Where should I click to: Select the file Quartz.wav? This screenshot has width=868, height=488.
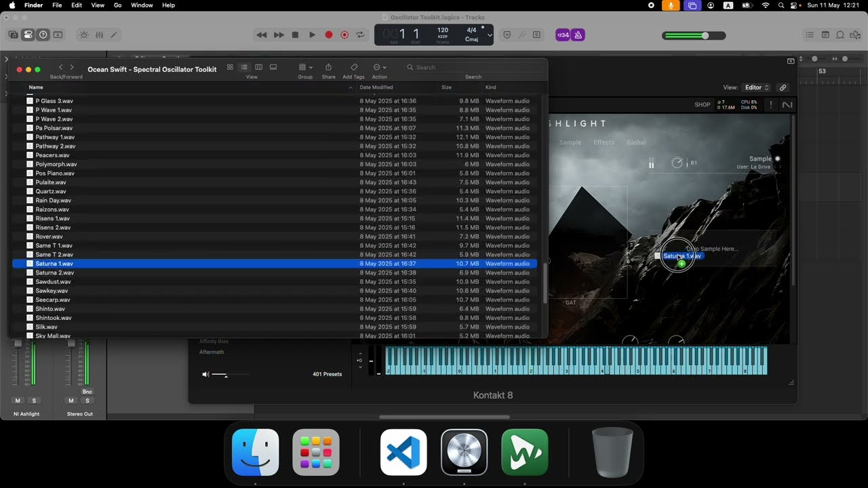[275, 191]
